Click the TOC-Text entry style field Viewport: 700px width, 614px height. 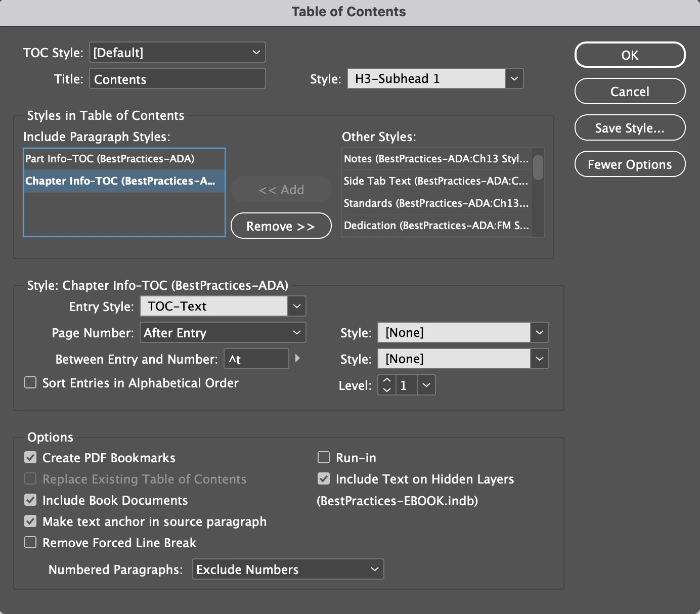pos(214,306)
